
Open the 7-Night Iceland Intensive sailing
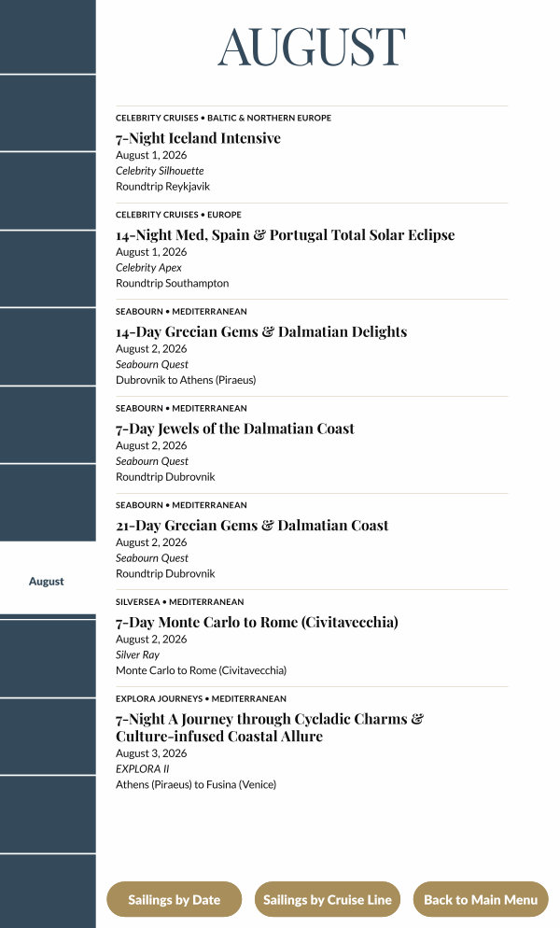(x=198, y=138)
